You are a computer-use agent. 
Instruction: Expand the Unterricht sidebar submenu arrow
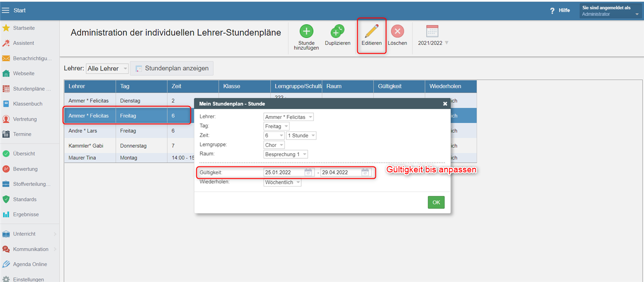click(55, 234)
